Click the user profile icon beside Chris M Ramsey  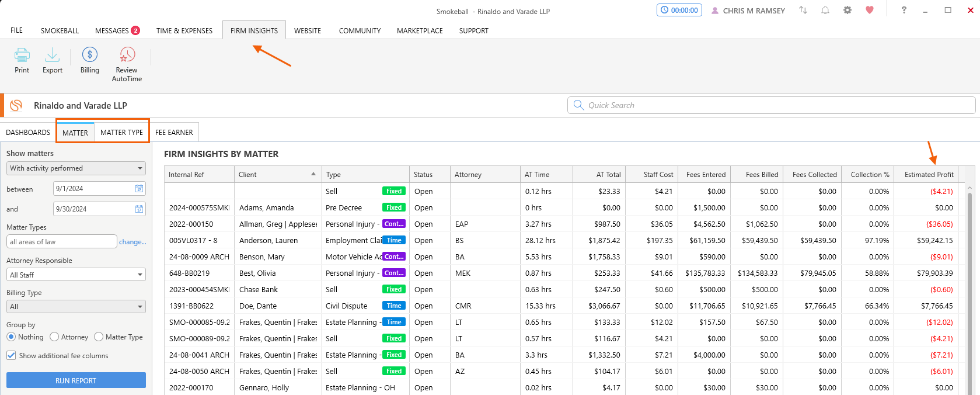(x=715, y=11)
